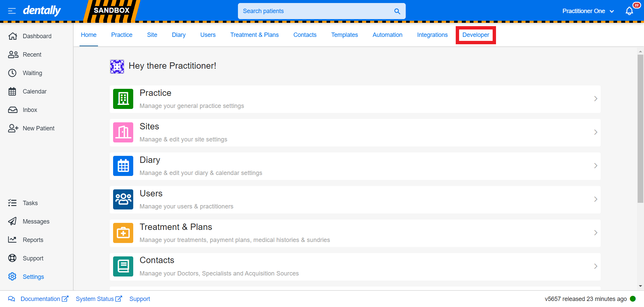
Task: Click the teal Contacts book icon
Action: click(x=123, y=266)
